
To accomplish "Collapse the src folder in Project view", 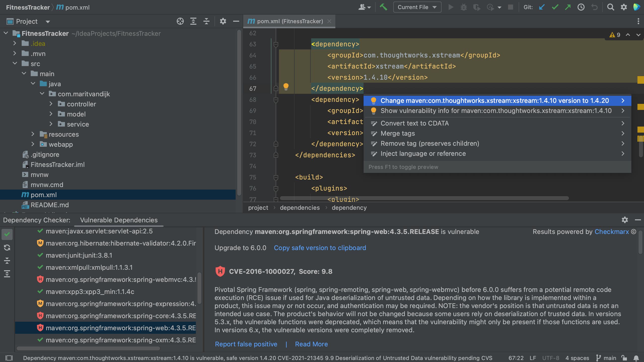I will point(15,63).
